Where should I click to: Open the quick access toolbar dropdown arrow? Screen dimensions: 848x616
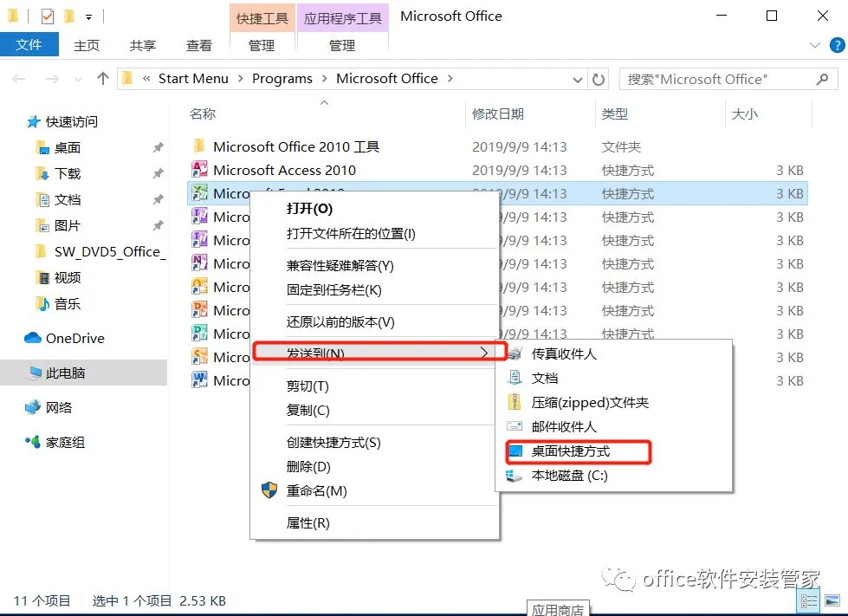point(88,17)
